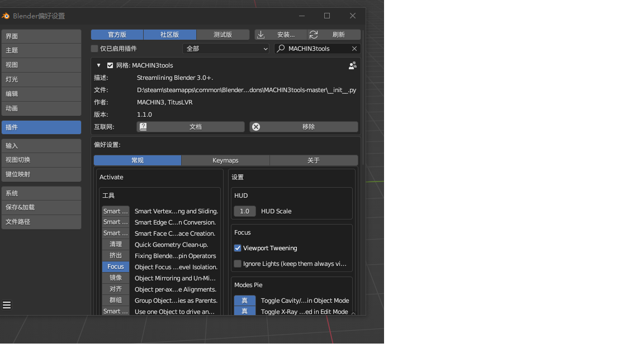Toggle the 对齐 align tool
Viewport: 644px width, 362px height.
coord(115,289)
